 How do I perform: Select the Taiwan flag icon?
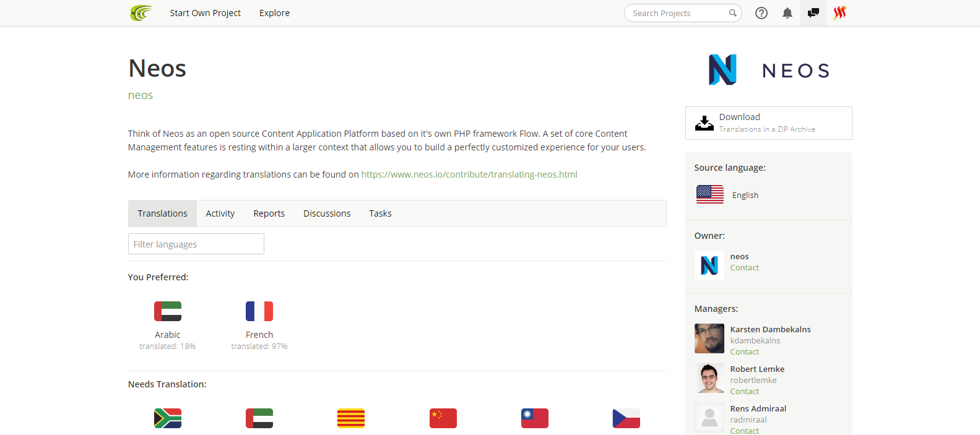click(535, 418)
